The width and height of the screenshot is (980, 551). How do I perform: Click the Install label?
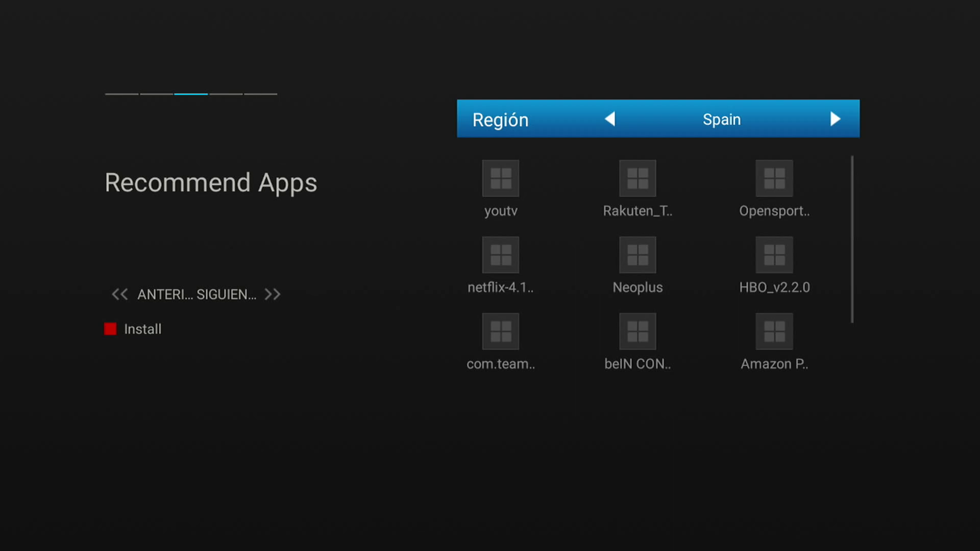(x=142, y=329)
